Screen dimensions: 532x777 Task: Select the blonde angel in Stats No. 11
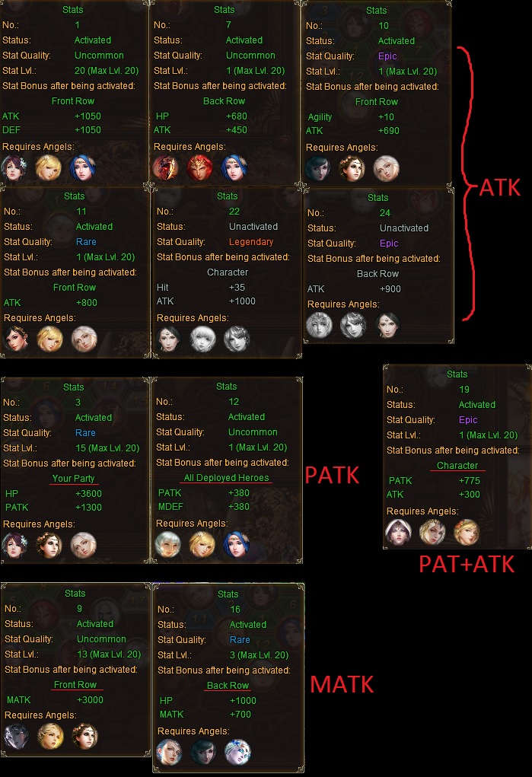click(50, 339)
